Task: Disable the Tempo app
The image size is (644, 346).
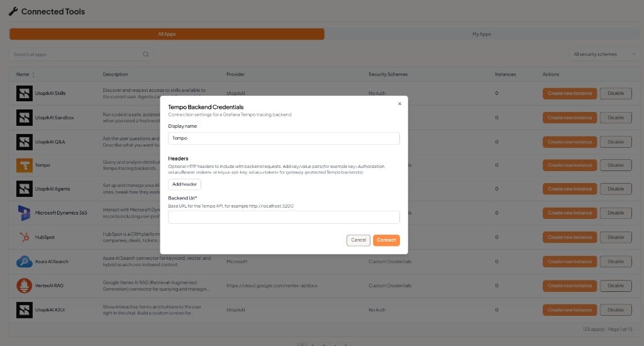Action: coord(616,165)
